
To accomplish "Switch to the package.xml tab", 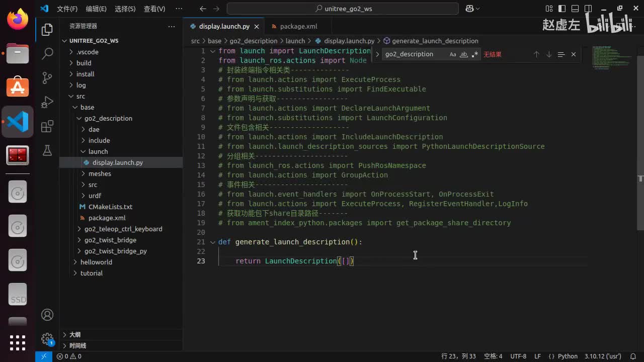I will pyautogui.click(x=298, y=26).
